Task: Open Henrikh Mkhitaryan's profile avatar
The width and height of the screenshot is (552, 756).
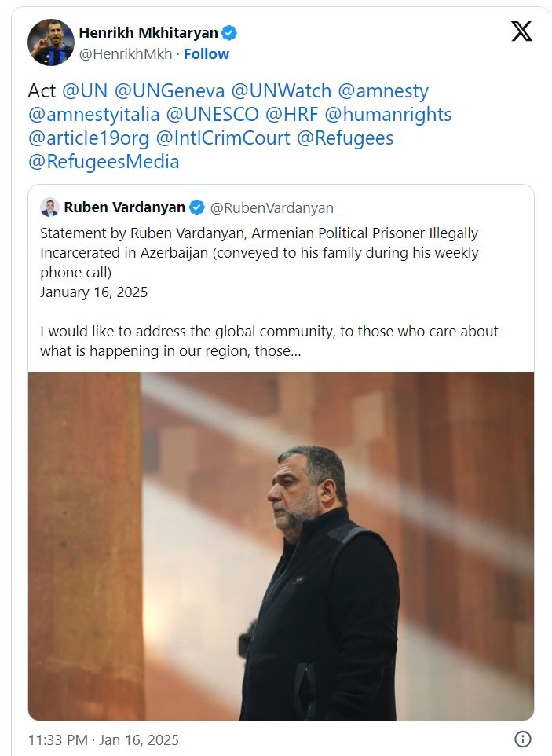Action: tap(51, 42)
